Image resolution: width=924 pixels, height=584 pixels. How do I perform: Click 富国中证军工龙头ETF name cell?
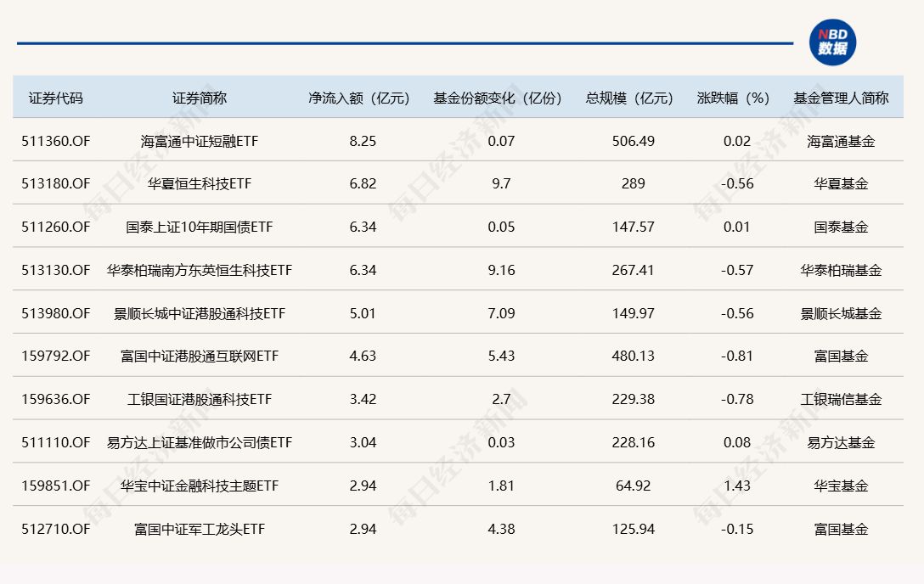[x=200, y=529]
